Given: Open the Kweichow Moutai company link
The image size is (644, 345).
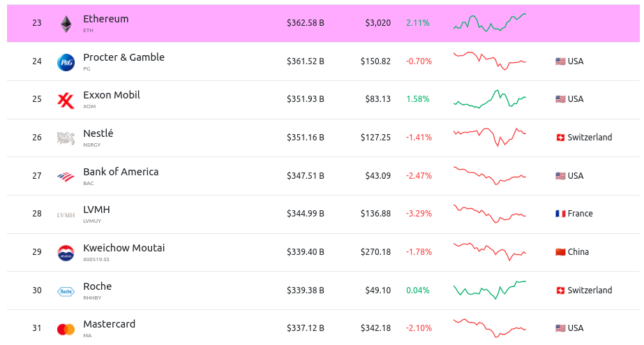Looking at the screenshot, I should (x=123, y=248).
